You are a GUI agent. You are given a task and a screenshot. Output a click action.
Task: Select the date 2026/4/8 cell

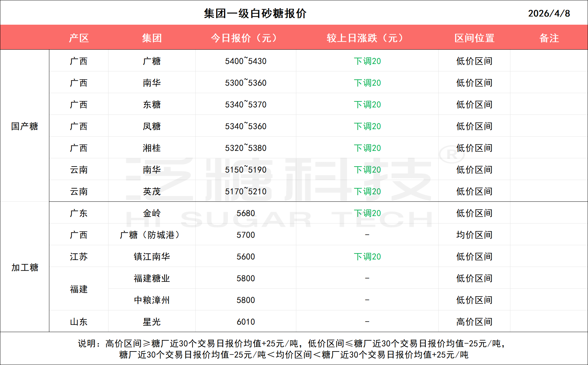coord(549,13)
